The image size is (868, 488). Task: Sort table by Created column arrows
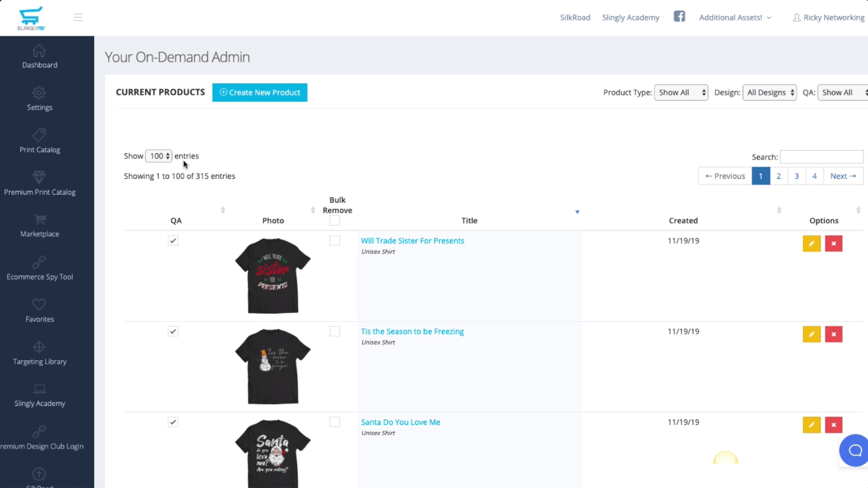pos(779,211)
